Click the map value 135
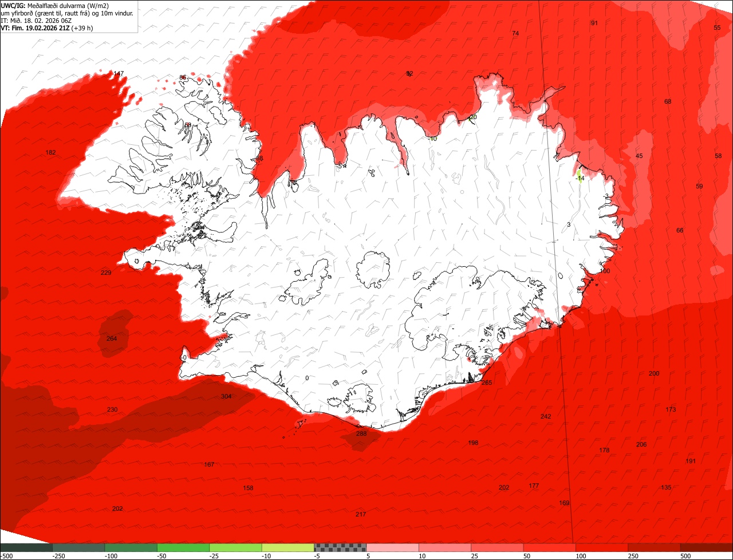 pos(666,487)
